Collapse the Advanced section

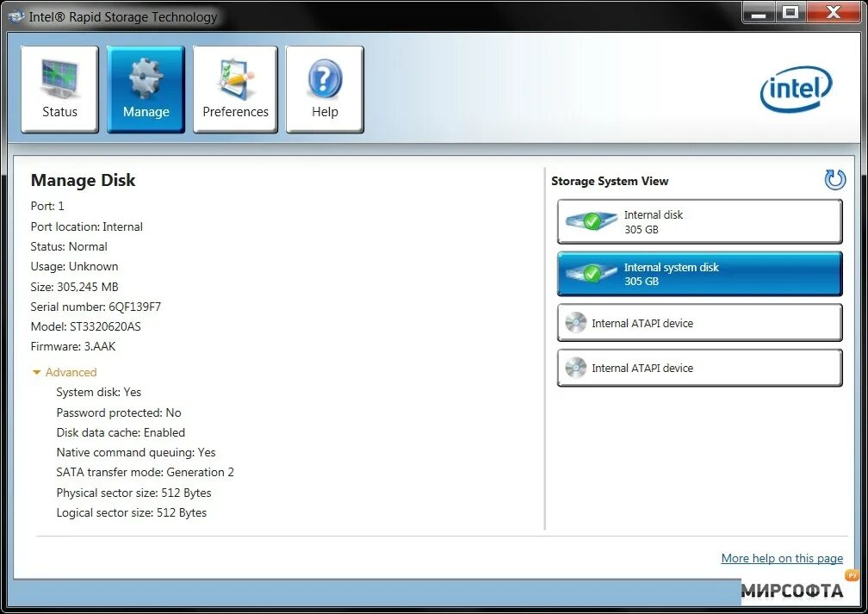(65, 372)
